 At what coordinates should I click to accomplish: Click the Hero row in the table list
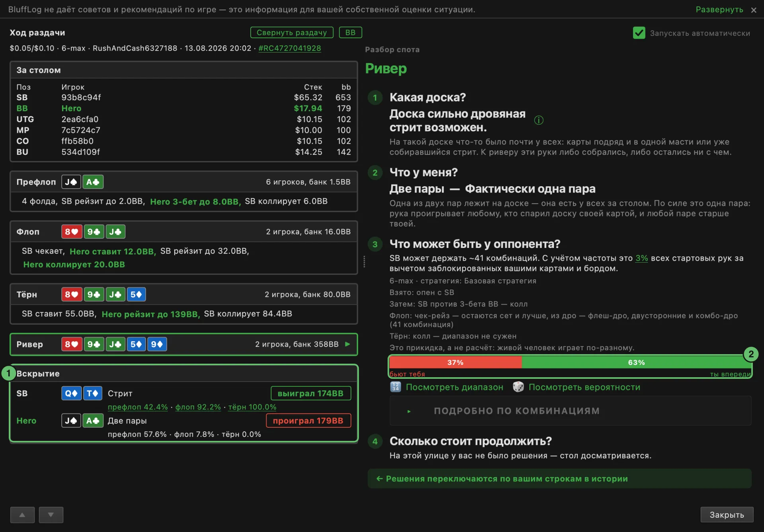pos(183,108)
